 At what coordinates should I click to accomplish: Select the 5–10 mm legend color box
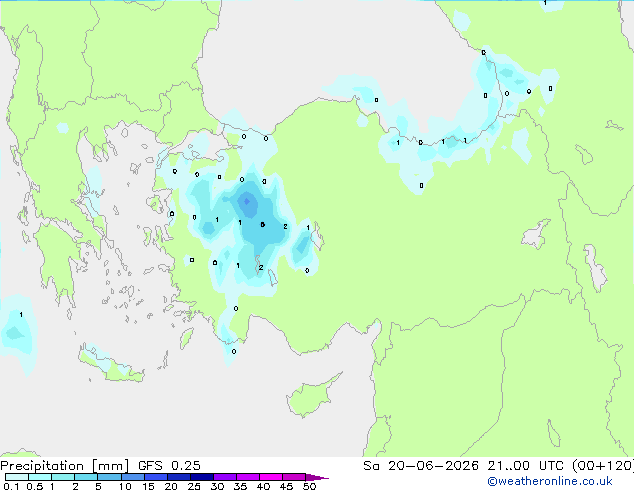click(109, 477)
